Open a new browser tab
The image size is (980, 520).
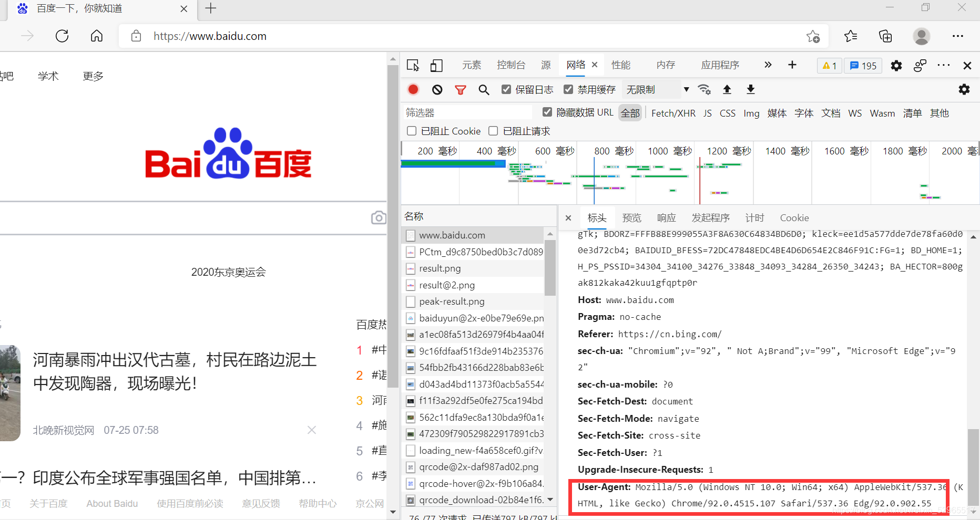click(x=211, y=8)
